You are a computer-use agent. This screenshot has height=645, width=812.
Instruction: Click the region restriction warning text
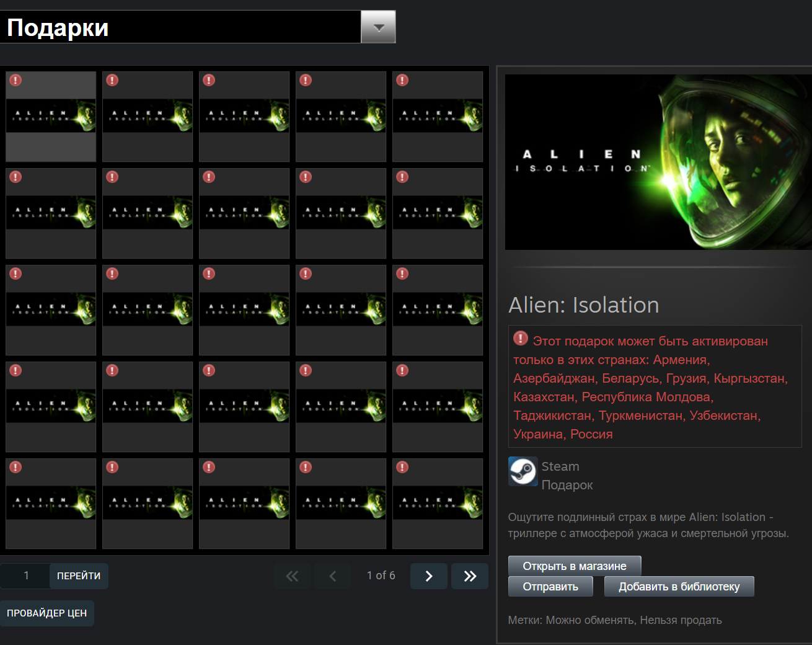[x=651, y=388]
